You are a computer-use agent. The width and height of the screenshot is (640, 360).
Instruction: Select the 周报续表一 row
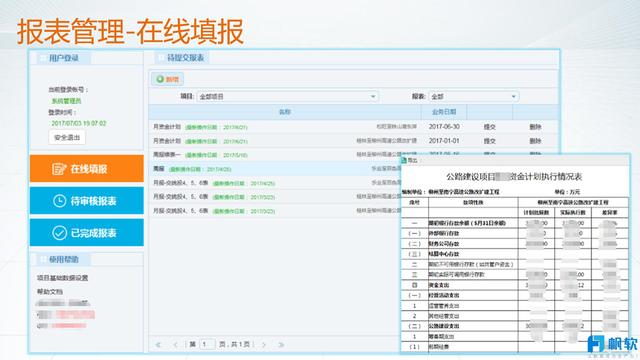pyautogui.click(x=275, y=155)
